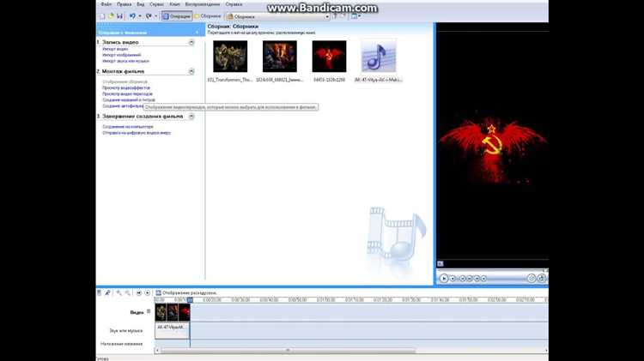644x361 pixels.
Task: Select the 1024x658 fire image thumbnail
Action: point(280,57)
